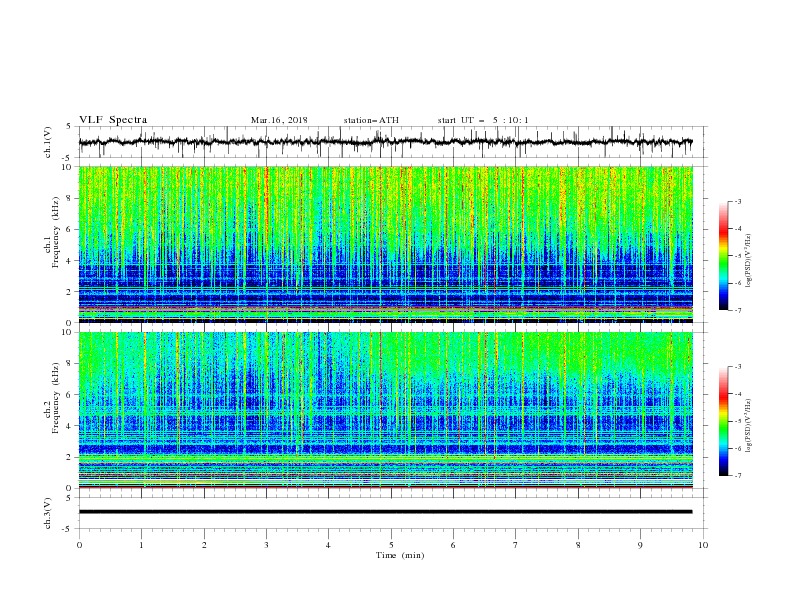Viewport: 792px width, 612px height.
Task: Click the "-7" tick on the ch.1 colorbar
Action: (737, 311)
